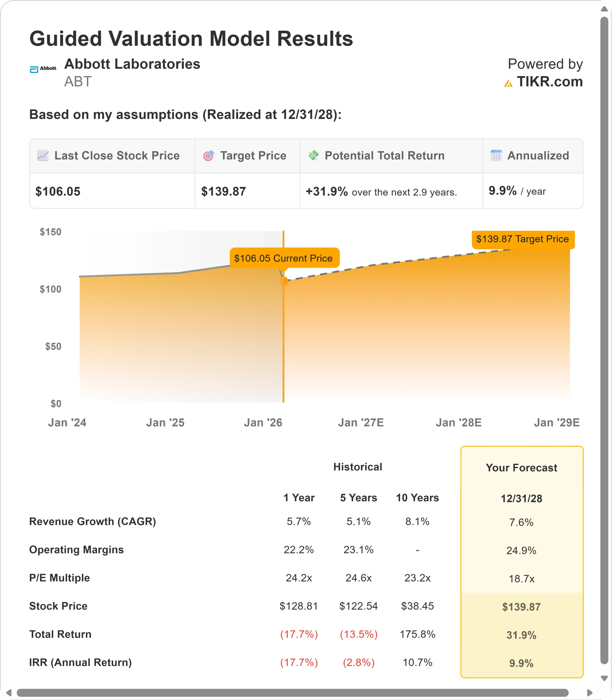Click the scroll down arrow at bottom right
The height and width of the screenshot is (700, 612).
click(604, 678)
